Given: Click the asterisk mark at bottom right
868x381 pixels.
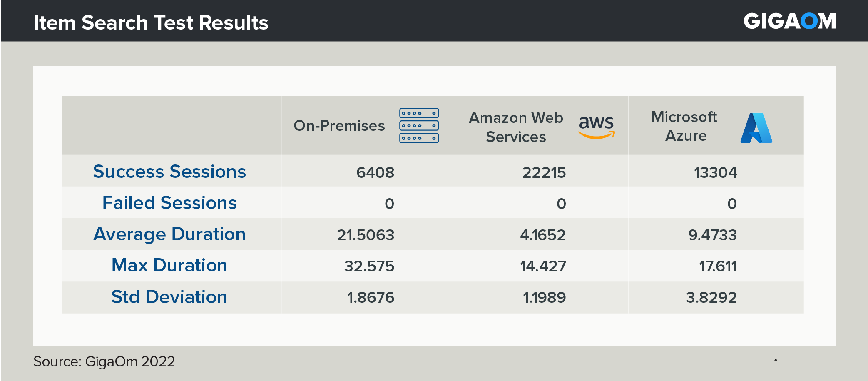Looking at the screenshot, I should pos(775,360).
